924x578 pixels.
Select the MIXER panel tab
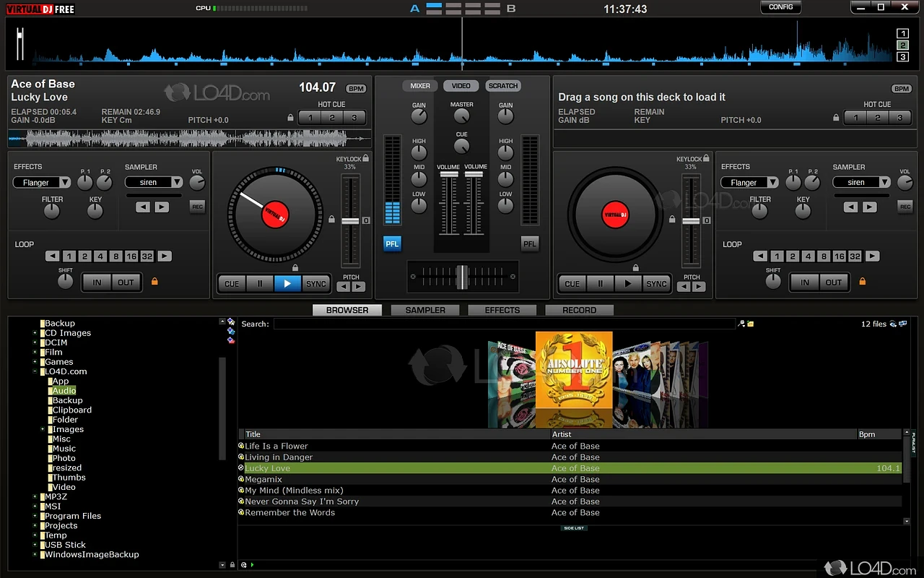pos(420,86)
